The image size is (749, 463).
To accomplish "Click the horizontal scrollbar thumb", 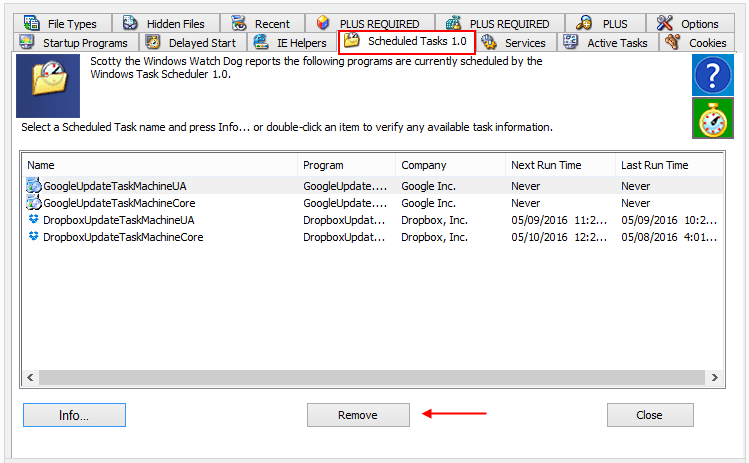I will (372, 377).
